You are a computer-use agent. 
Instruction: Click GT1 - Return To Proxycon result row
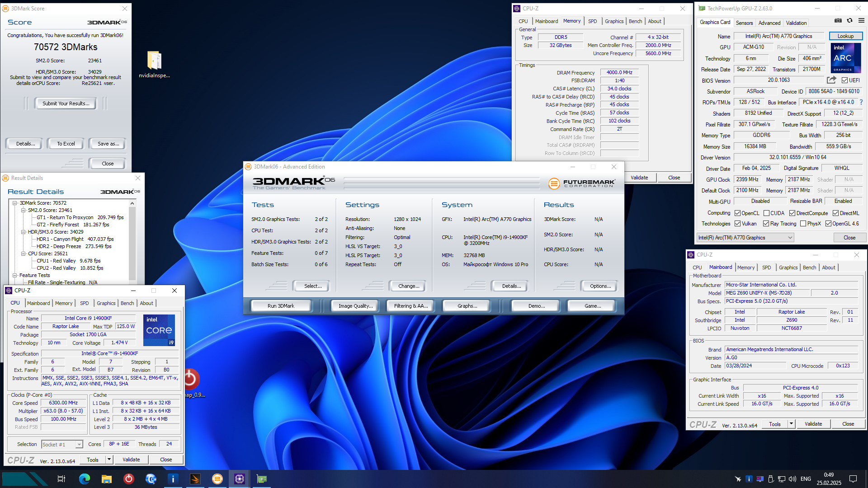[80, 217]
